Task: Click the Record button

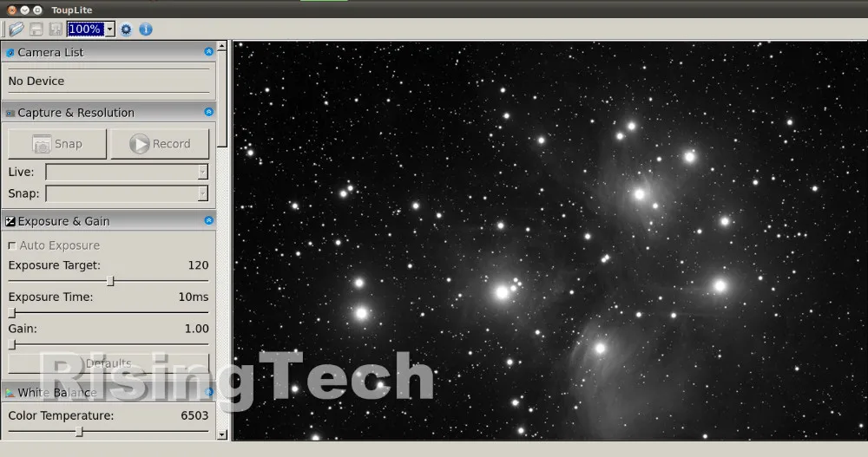Action: (160, 144)
